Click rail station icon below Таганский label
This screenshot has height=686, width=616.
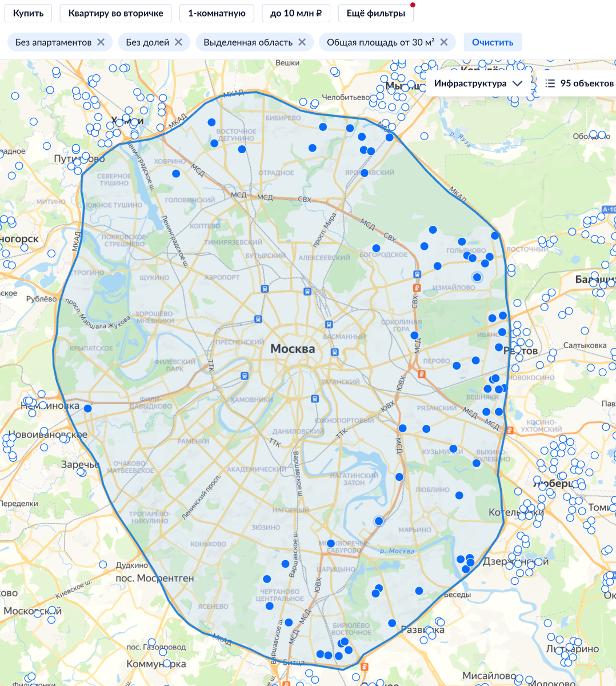[314, 398]
